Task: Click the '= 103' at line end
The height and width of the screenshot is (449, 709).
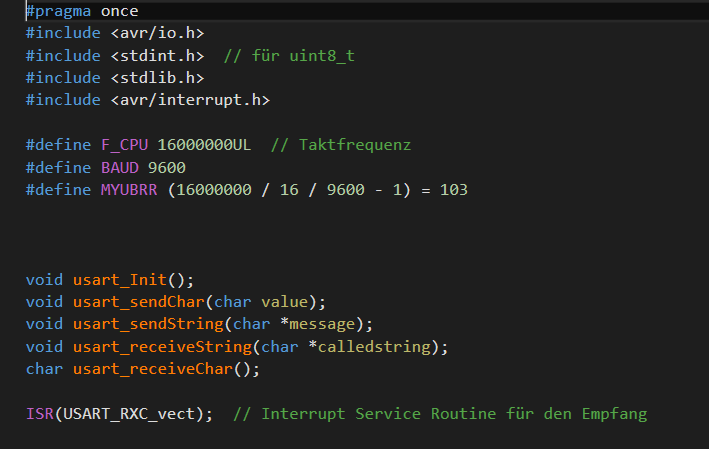Action: pyautogui.click(x=444, y=190)
